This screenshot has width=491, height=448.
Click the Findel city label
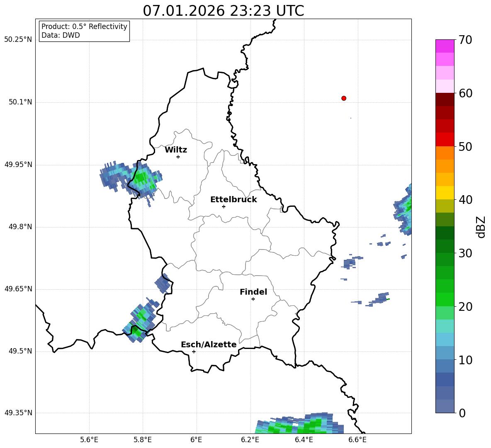click(253, 292)
